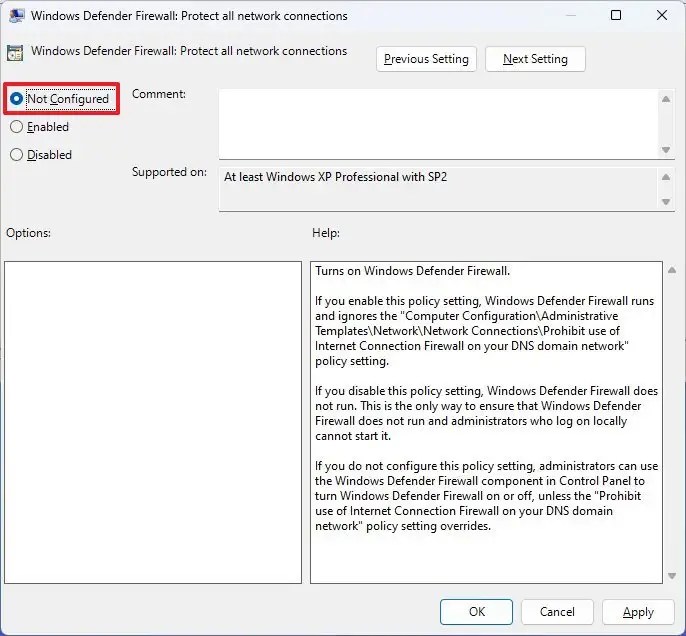Apply the policy changes
Viewport: 686px width, 636px height.
click(x=638, y=612)
